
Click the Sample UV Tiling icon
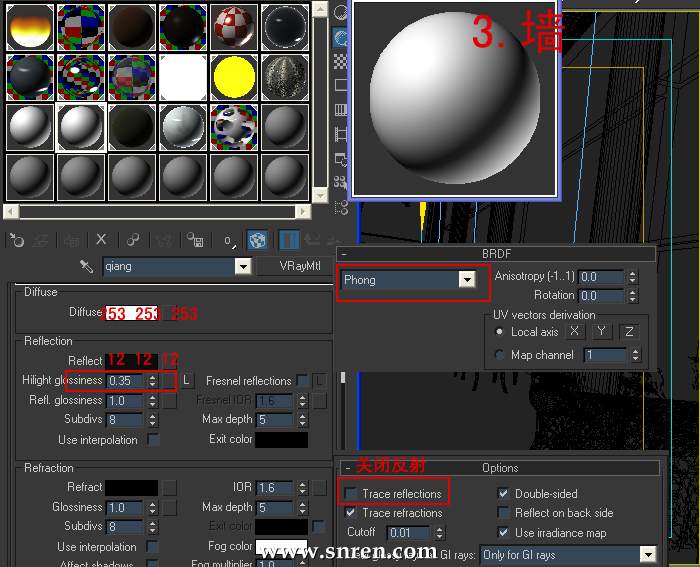click(x=341, y=85)
